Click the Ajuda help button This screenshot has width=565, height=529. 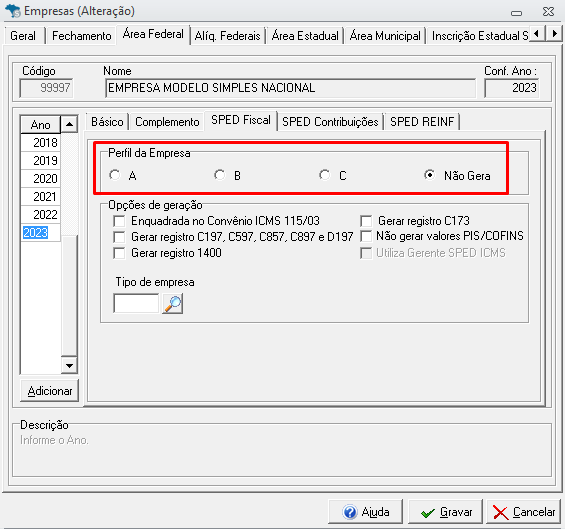click(x=365, y=512)
